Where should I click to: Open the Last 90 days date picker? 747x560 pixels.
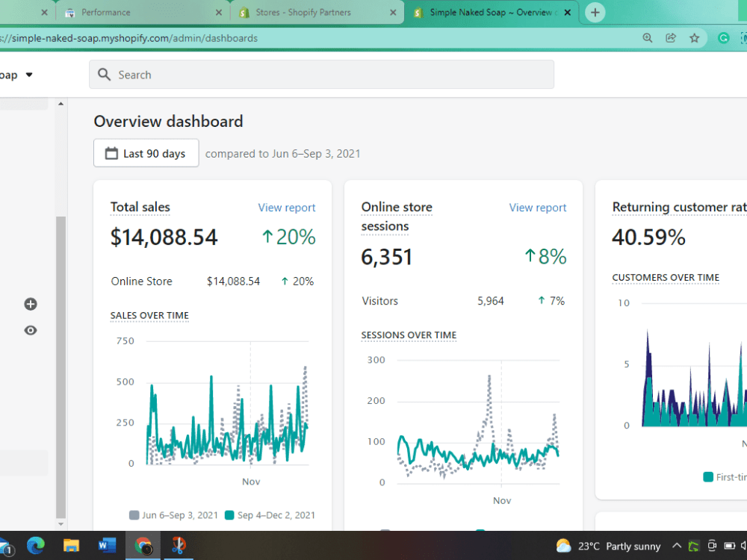[x=146, y=153]
